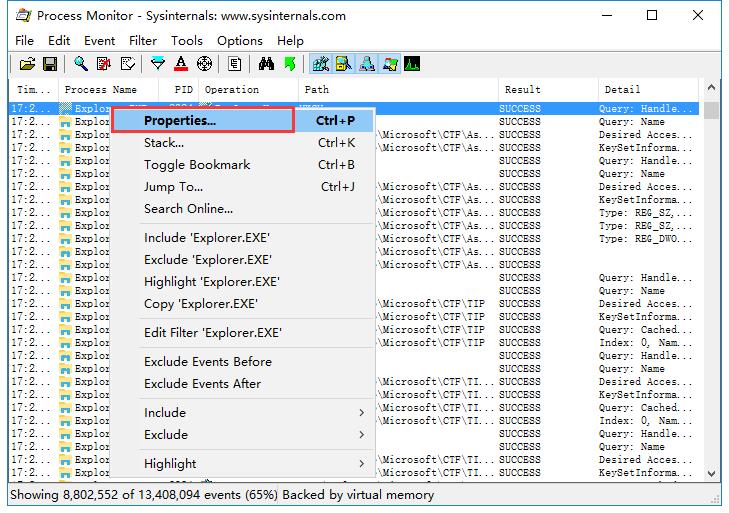
Task: Click the binoculars Find icon
Action: [266, 65]
